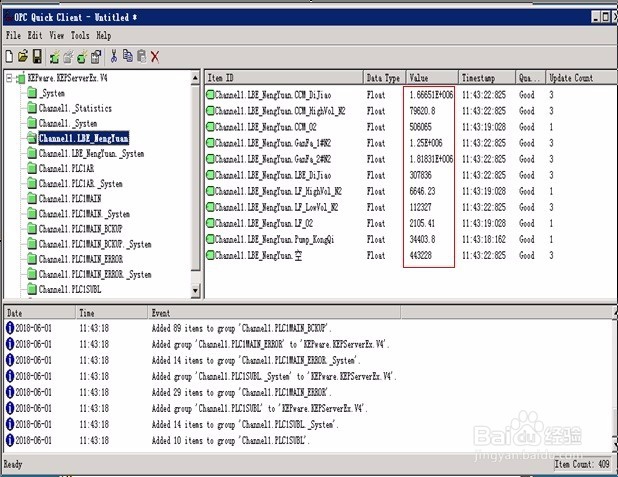Select Channel1.PLC1MAIN_BCKUP._System group

(95, 244)
